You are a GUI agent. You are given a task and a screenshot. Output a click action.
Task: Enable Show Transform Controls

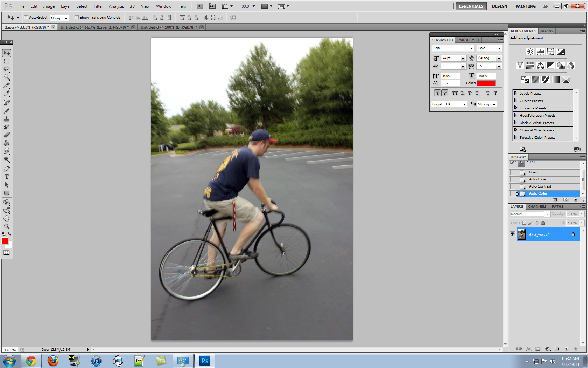coord(77,17)
